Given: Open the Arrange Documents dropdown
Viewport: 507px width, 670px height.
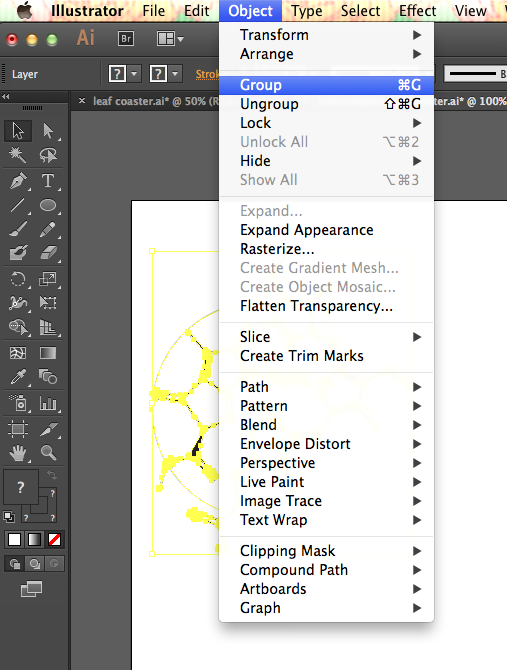Looking at the screenshot, I should [170, 39].
